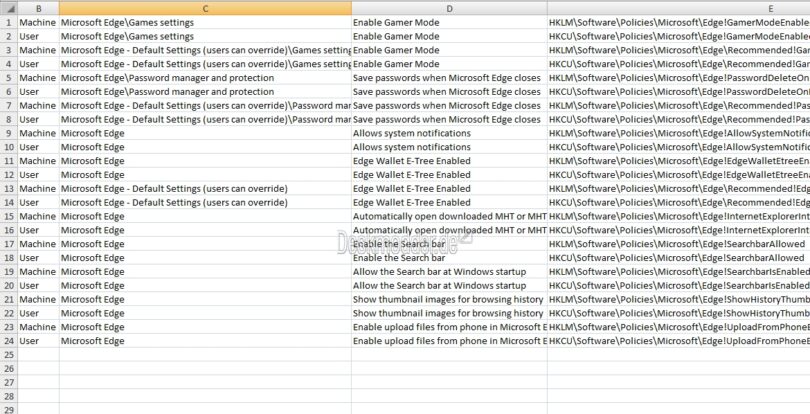Screen dimensions: 810x414
Task: Select 'Allow the Search bar at Windows startup' row 19
Action: pyautogui.click(x=439, y=272)
